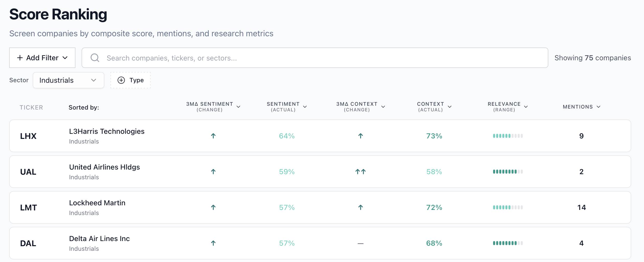Click the mentions count 4 for DAL
The width and height of the screenshot is (644, 262).
[x=582, y=243]
